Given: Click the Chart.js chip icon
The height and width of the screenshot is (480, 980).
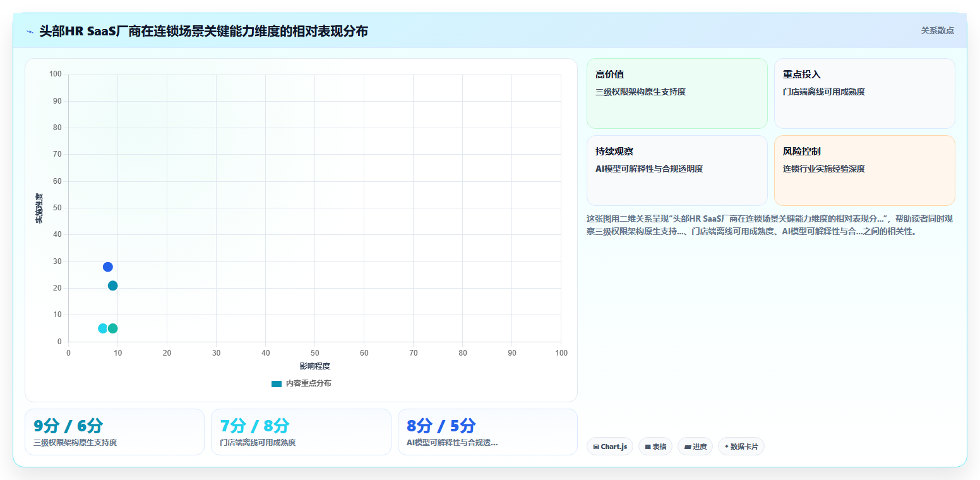Looking at the screenshot, I should point(596,447).
